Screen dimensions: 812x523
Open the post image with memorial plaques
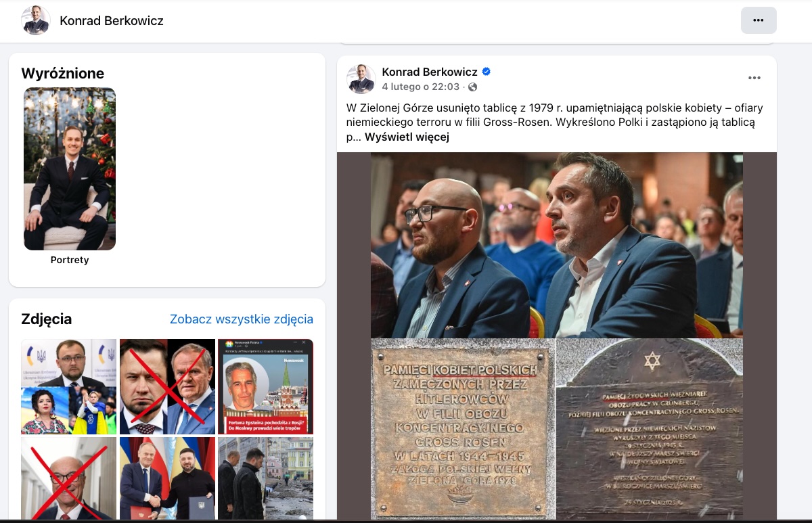(556, 336)
